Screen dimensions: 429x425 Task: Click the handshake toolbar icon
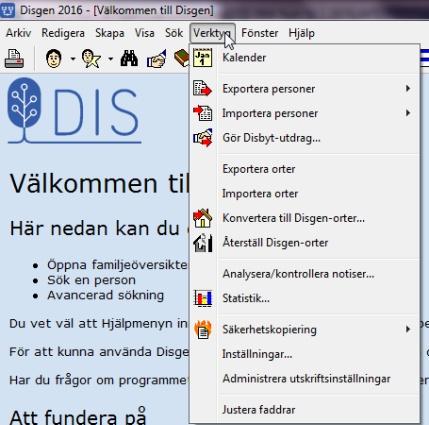[156, 59]
